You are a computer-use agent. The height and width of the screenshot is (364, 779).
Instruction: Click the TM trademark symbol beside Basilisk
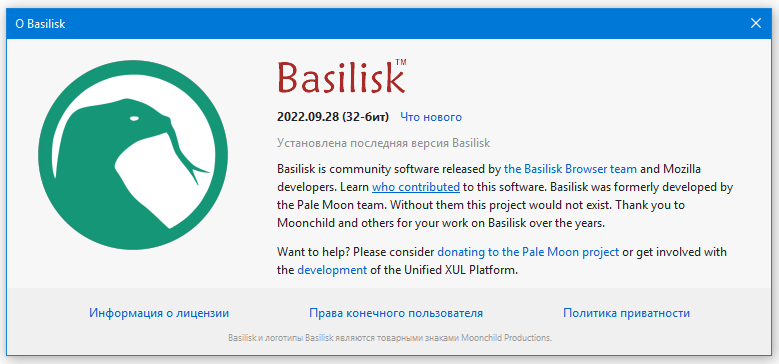401,62
